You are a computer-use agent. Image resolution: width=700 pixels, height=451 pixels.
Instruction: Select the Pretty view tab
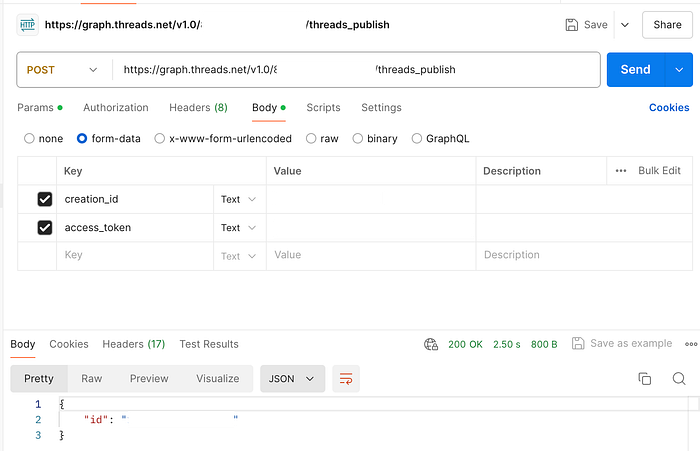click(39, 379)
